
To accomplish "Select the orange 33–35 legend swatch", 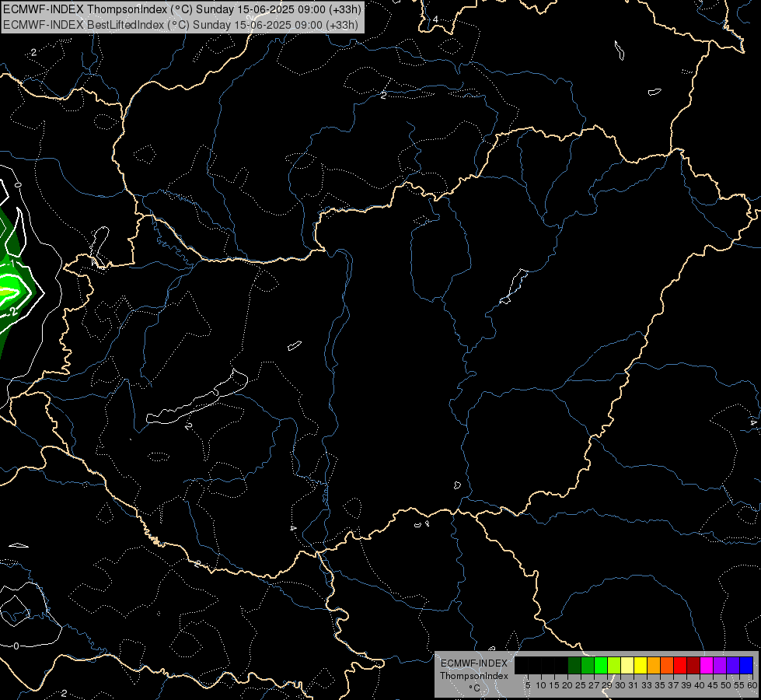I will click(654, 665).
